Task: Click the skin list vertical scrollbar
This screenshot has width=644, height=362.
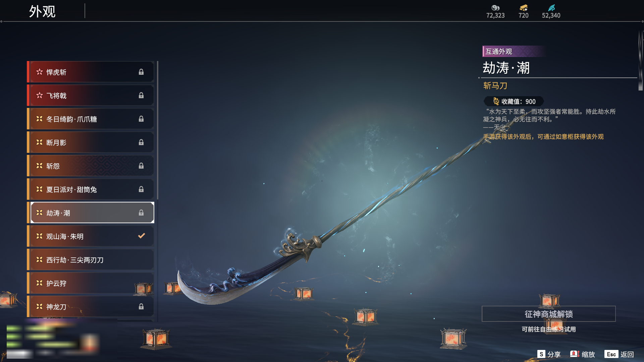Action: click(157, 130)
